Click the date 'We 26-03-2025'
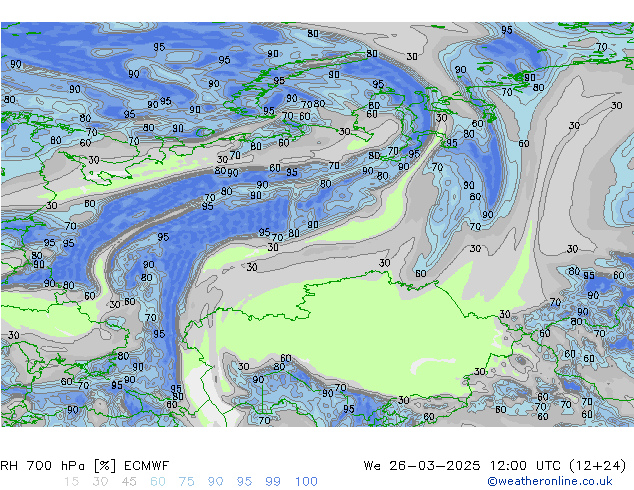This screenshot has height=490, width=634. click(422, 466)
